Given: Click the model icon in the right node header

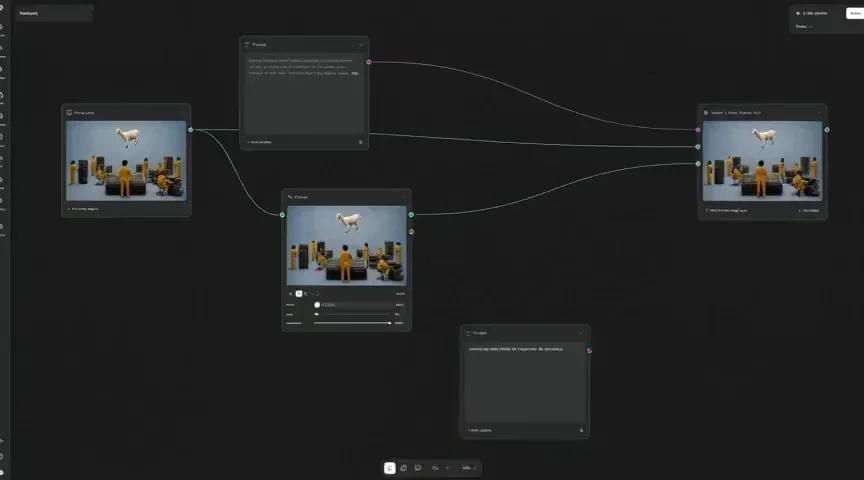Looking at the screenshot, I should click(x=706, y=112).
